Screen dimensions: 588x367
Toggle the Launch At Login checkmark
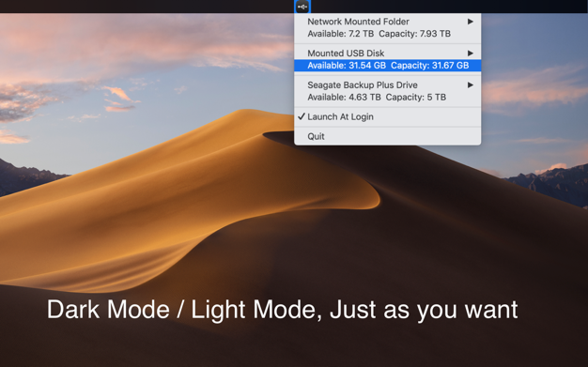(302, 116)
